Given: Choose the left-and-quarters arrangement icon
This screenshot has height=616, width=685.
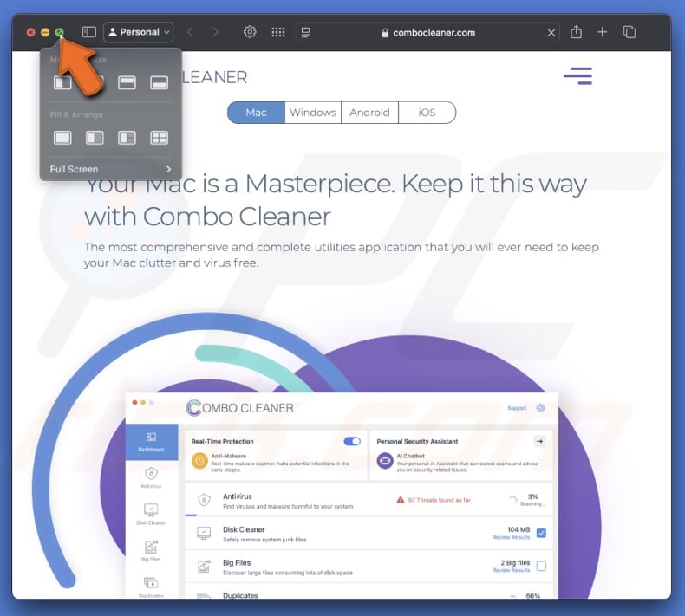Looking at the screenshot, I should point(127,138).
